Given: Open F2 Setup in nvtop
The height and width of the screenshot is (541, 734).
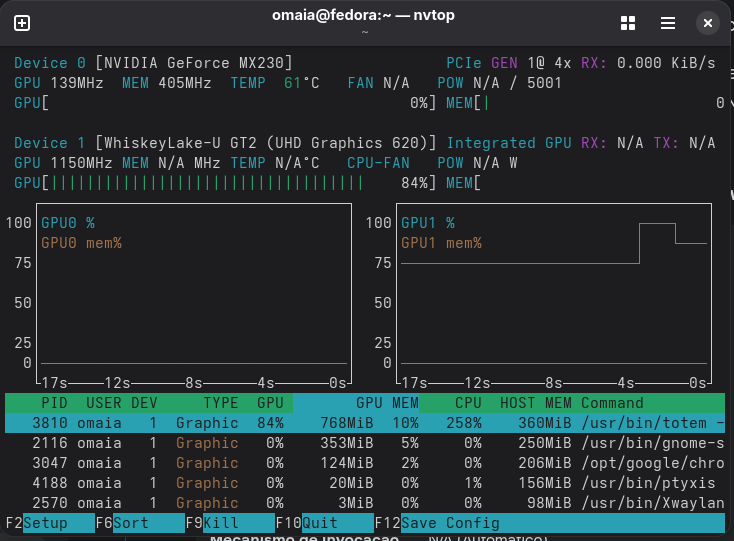Looking at the screenshot, I should (45, 523).
